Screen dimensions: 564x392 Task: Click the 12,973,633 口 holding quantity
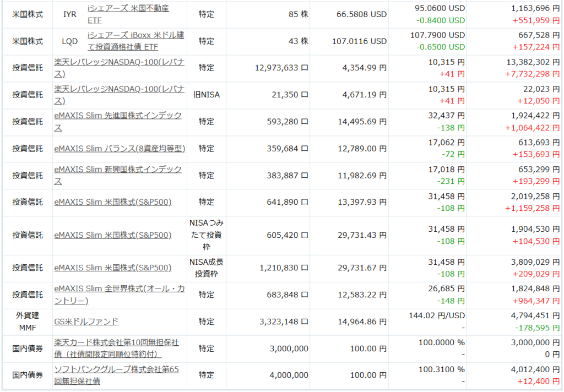tap(281, 68)
